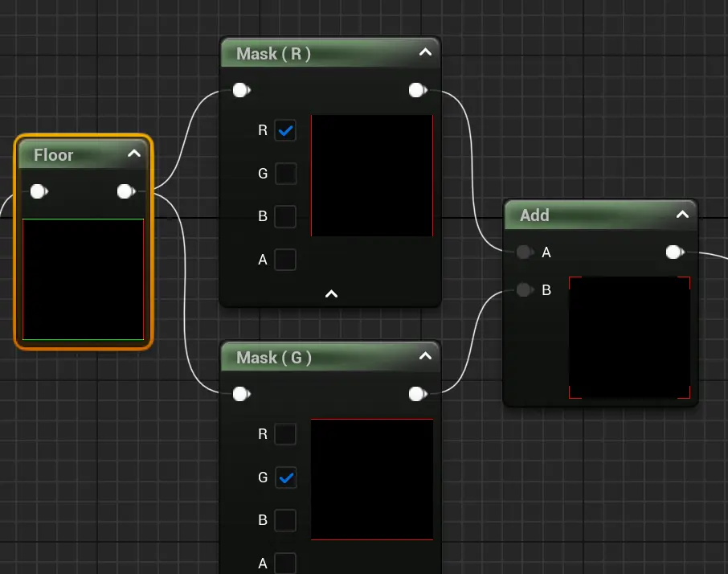Enable the A channel in Mask (R)

pyautogui.click(x=285, y=260)
